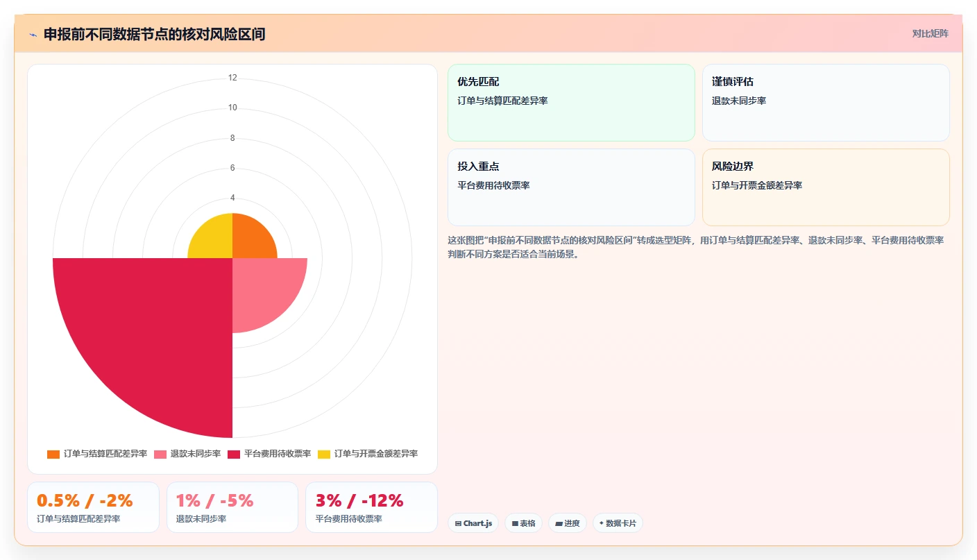Click the chart title 申报前不同数据节点的核对风险区间

[x=154, y=35]
